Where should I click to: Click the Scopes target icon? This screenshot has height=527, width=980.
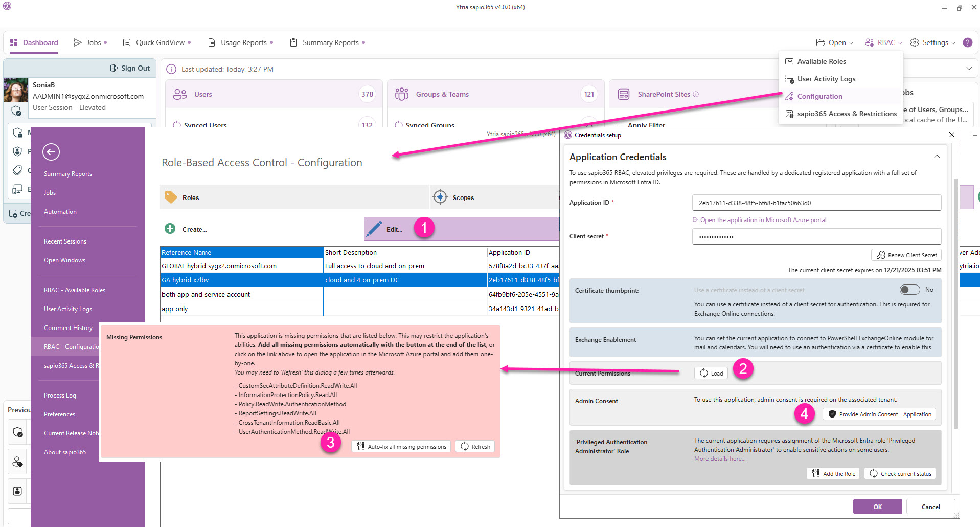[440, 197]
